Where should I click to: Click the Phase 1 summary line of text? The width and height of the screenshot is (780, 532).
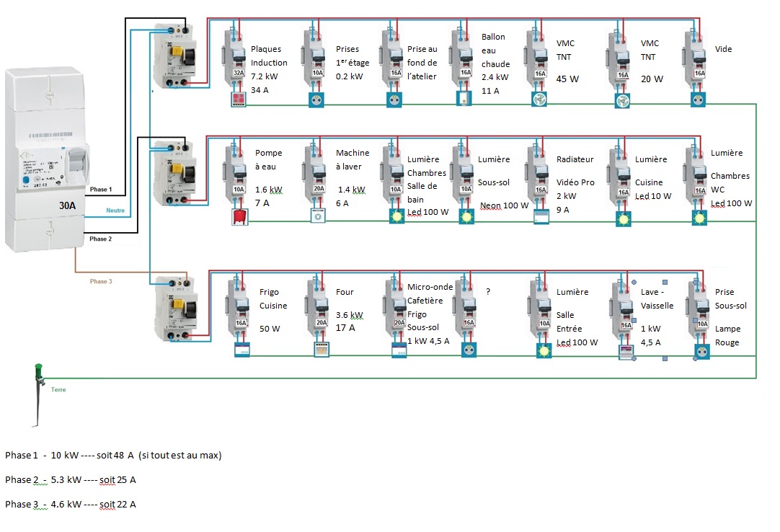pos(113,456)
